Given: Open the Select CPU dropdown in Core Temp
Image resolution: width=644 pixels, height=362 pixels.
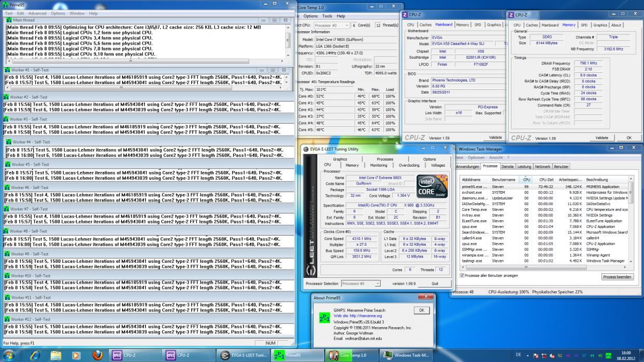Looking at the screenshot, I should [332, 25].
